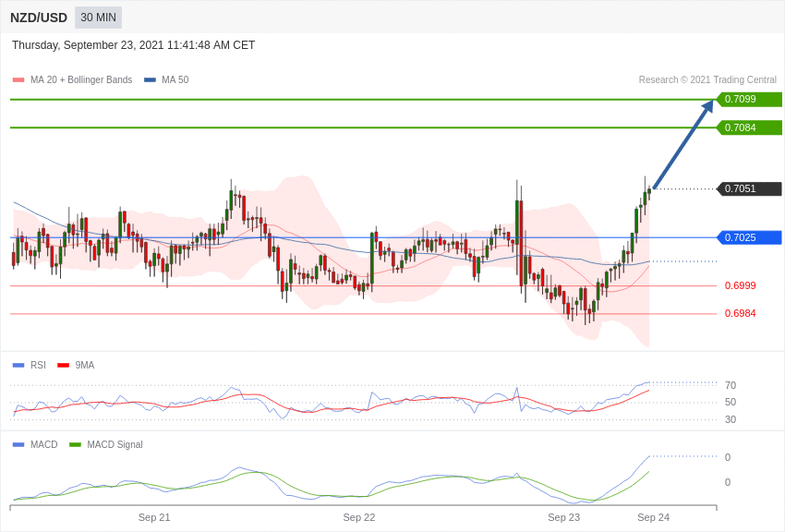
Task: Click the blue RSI legend swatch
Action: [18, 366]
